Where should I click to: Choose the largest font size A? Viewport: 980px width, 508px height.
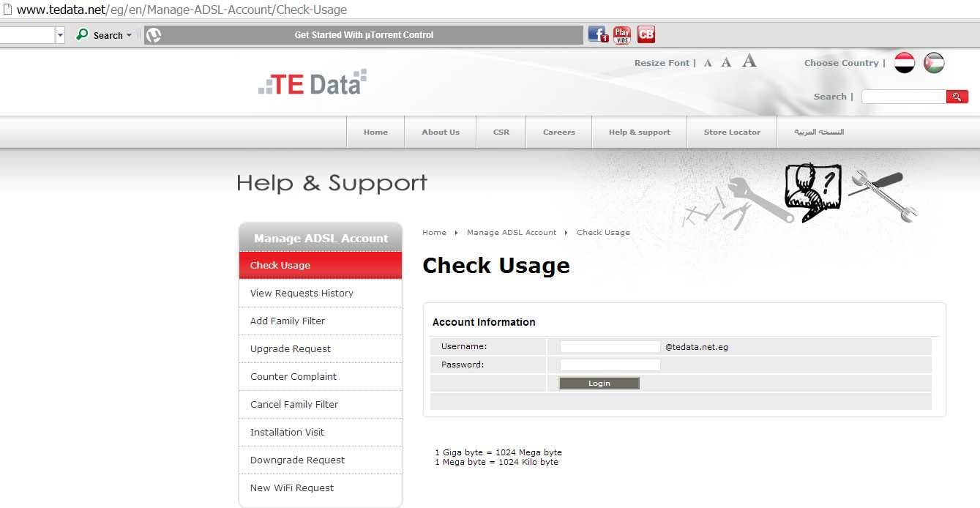[x=749, y=61]
